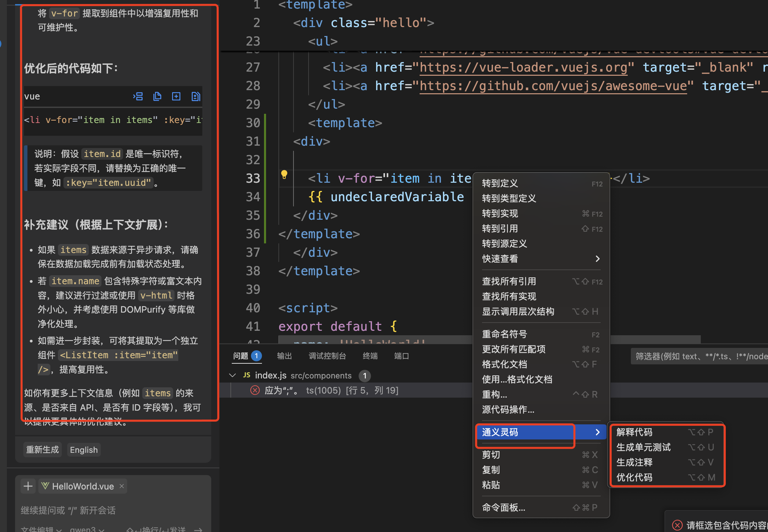Choose 查找所有实现
Viewport: 768px width, 532px height.
coord(541,297)
